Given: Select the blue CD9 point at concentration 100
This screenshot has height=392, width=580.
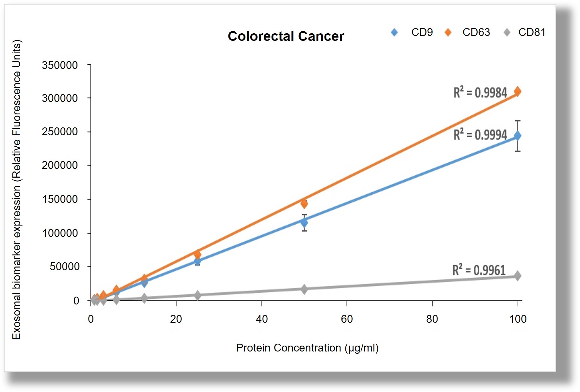Looking at the screenshot, I should (518, 136).
